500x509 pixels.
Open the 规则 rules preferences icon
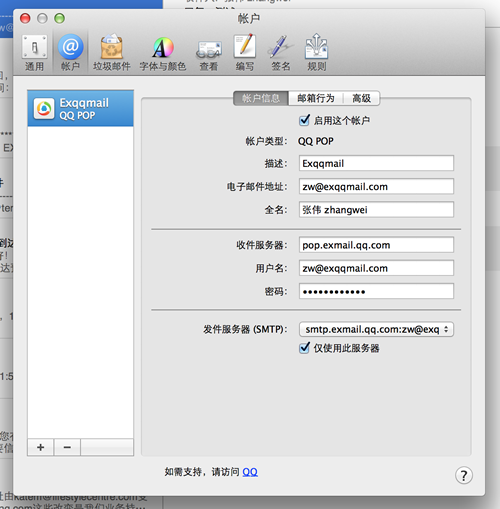[x=317, y=53]
